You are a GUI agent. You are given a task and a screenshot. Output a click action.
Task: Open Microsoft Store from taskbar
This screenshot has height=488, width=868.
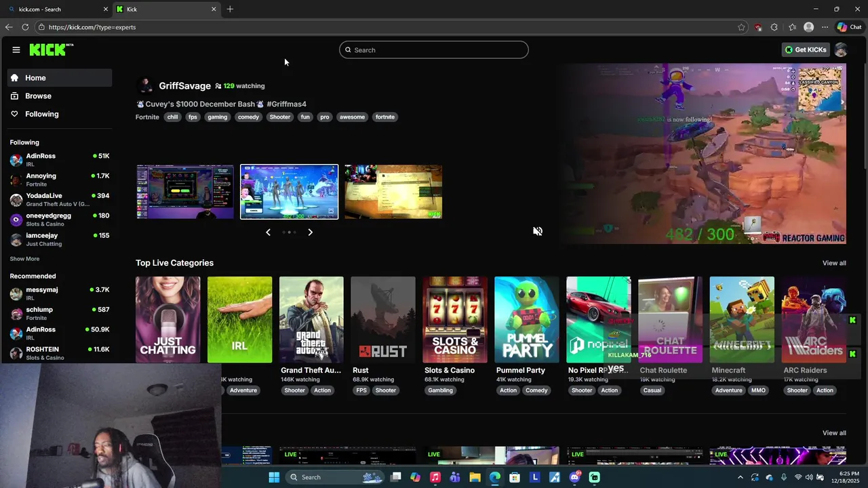(515, 477)
